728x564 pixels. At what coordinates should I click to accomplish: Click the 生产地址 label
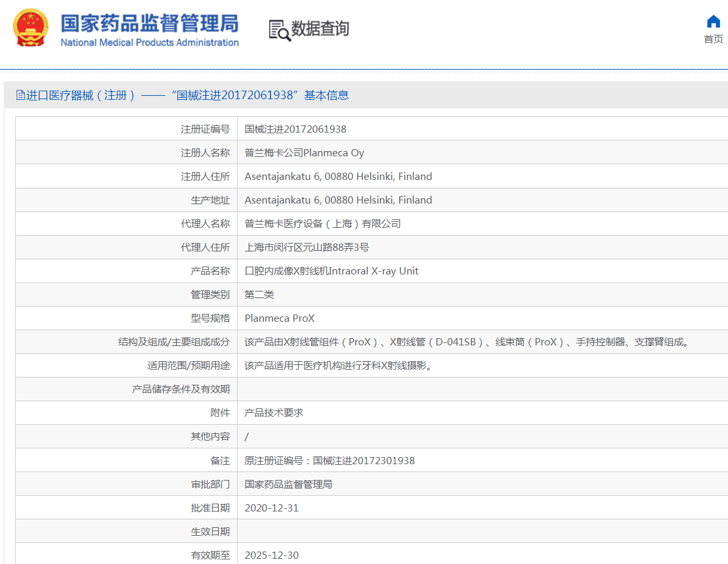tap(210, 200)
